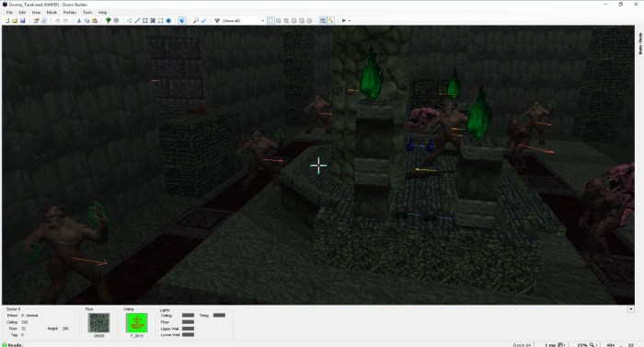Image resolution: width=644 pixels, height=347 pixels.
Task: Undo the last action
Action: [57, 20]
